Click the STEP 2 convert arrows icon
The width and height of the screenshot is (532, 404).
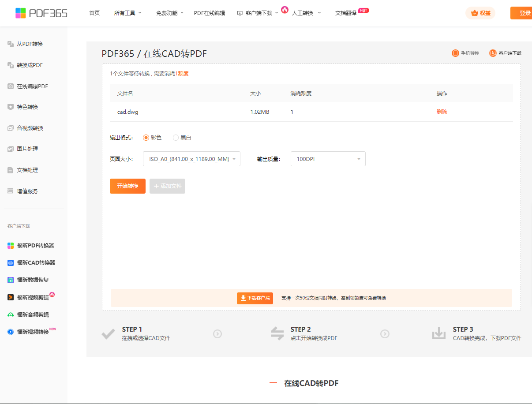point(277,333)
